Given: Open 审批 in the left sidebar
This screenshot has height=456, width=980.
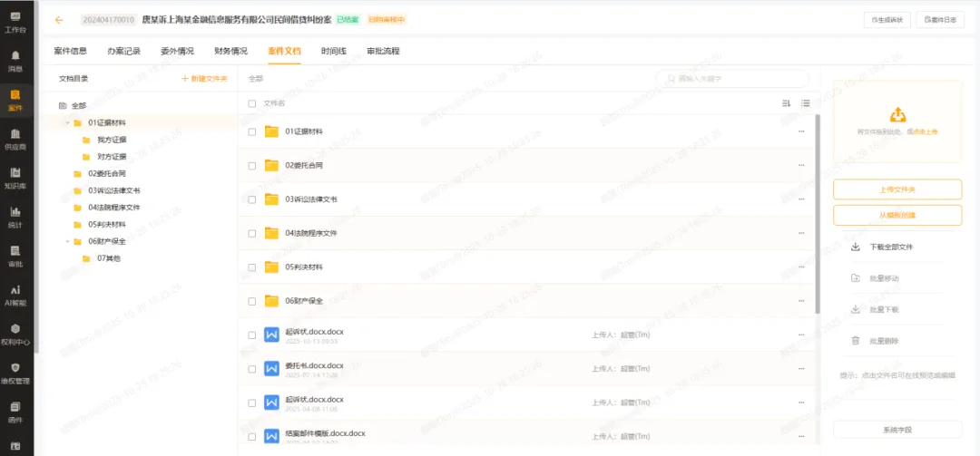Looking at the screenshot, I should [15, 257].
